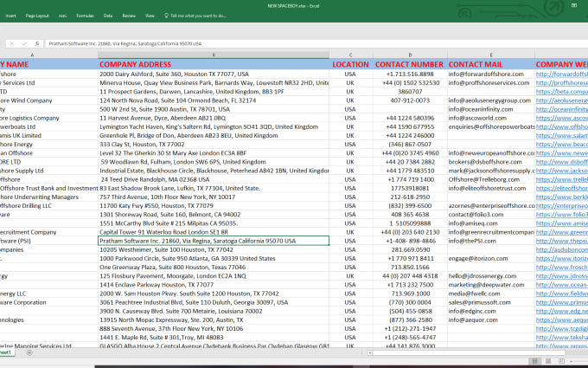Select column D header
The height and width of the screenshot is (368, 588).
point(410,55)
